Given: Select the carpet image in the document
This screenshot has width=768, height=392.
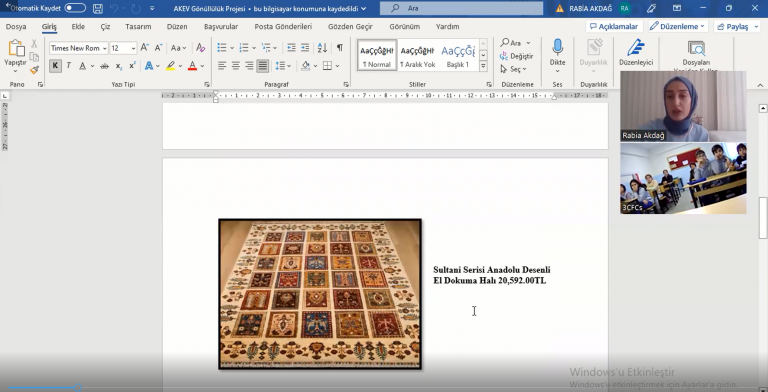Looking at the screenshot, I should [x=320, y=294].
